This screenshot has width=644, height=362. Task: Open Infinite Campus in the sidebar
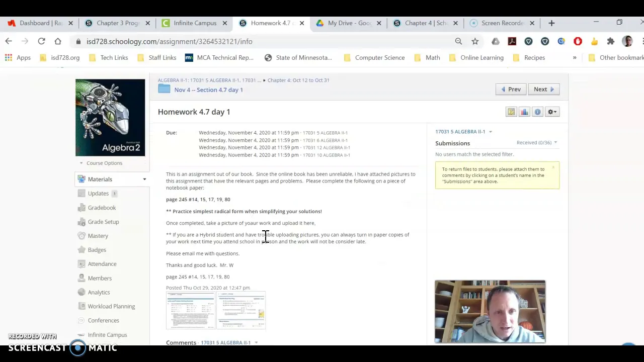tap(107, 335)
